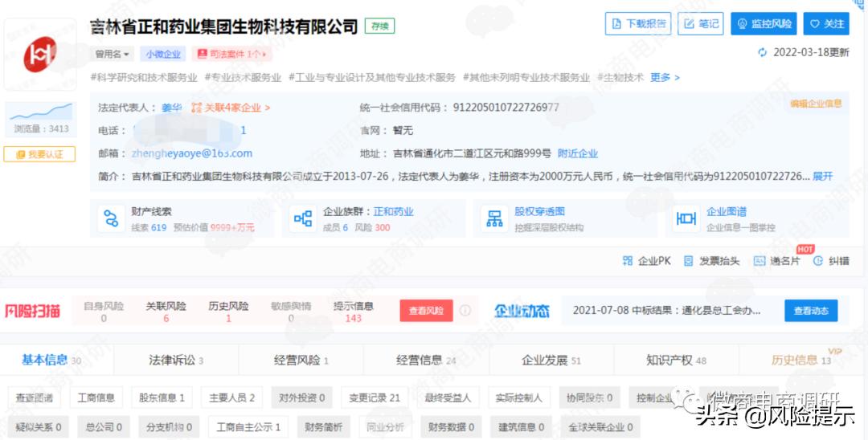Select 最终受益人 sub-item
The width and height of the screenshot is (868, 440).
pyautogui.click(x=448, y=397)
